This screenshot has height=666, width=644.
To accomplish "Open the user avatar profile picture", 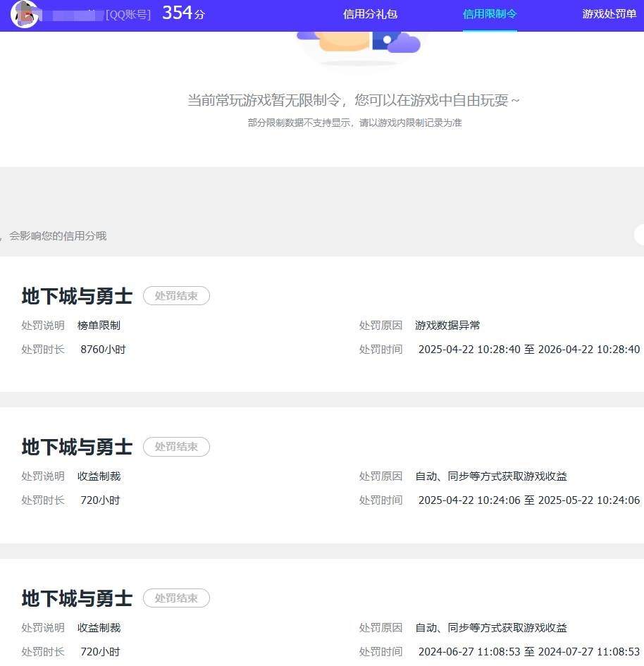I will [x=25, y=14].
